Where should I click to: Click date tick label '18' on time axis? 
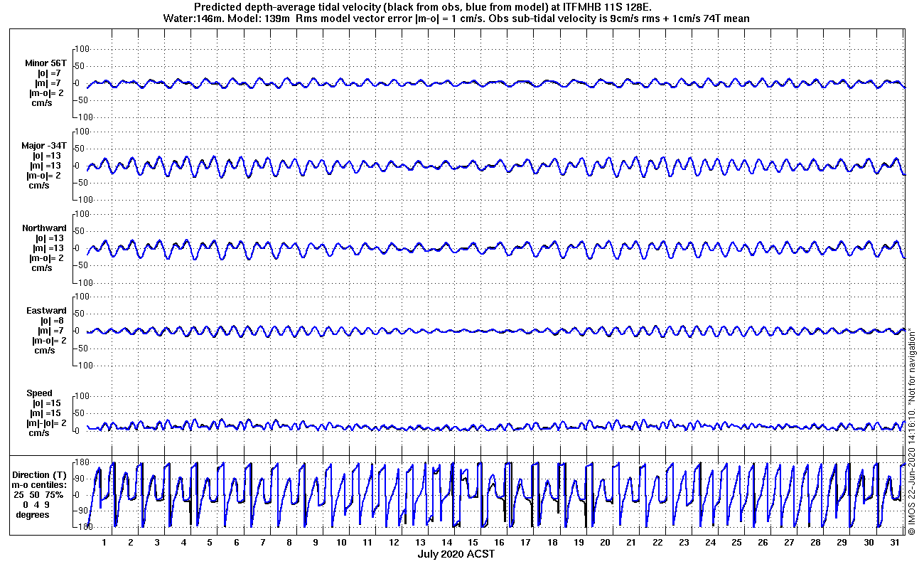tap(552, 543)
